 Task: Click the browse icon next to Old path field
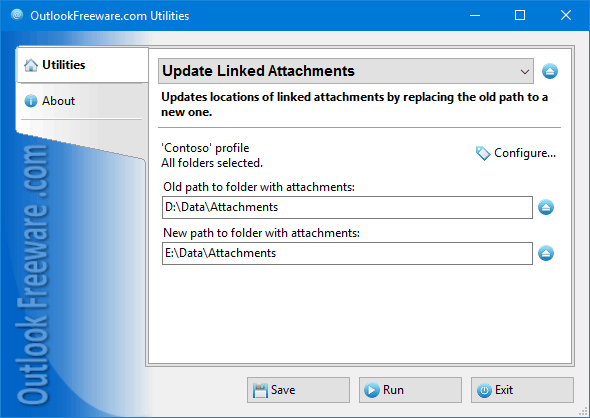click(x=546, y=207)
